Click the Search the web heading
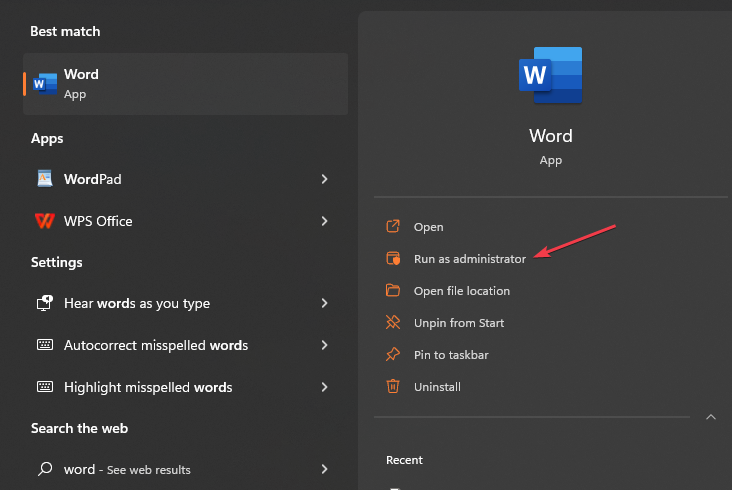This screenshot has width=732, height=490. 79,428
